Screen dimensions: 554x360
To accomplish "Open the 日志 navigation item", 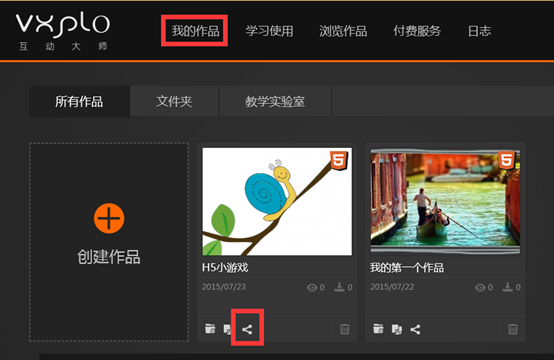I will tap(479, 31).
